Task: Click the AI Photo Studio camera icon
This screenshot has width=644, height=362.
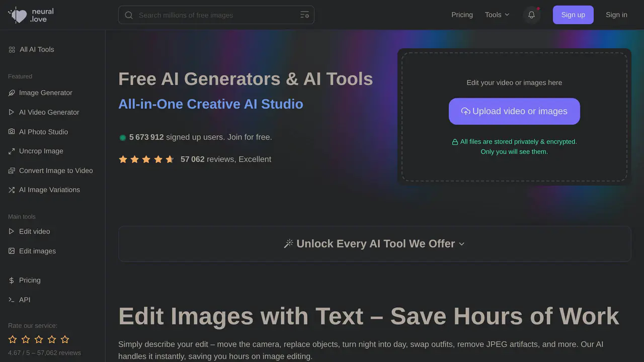Action: pyautogui.click(x=12, y=132)
